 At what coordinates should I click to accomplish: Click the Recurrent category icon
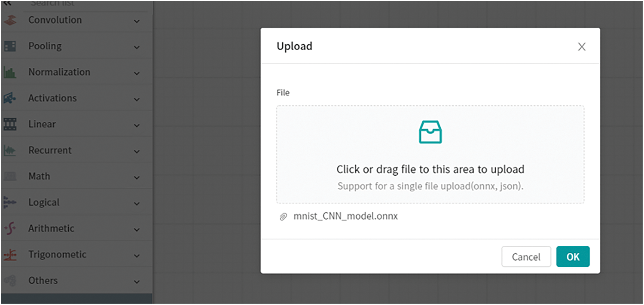click(x=10, y=151)
